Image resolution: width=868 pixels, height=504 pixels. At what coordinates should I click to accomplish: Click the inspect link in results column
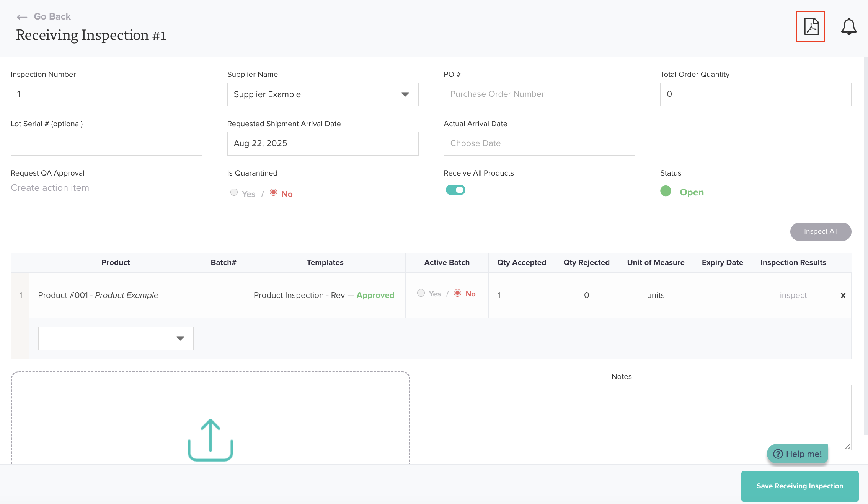pos(793,296)
